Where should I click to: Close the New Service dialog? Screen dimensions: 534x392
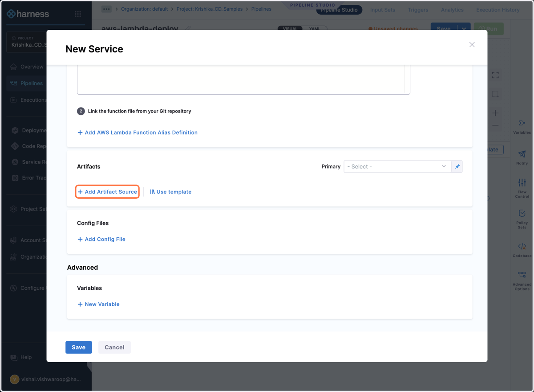click(472, 44)
